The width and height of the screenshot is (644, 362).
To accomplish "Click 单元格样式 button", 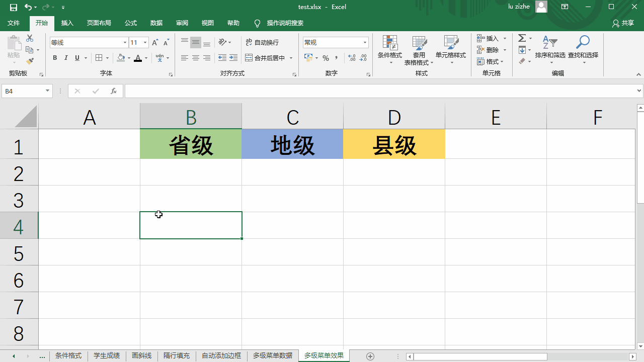I will tap(451, 49).
